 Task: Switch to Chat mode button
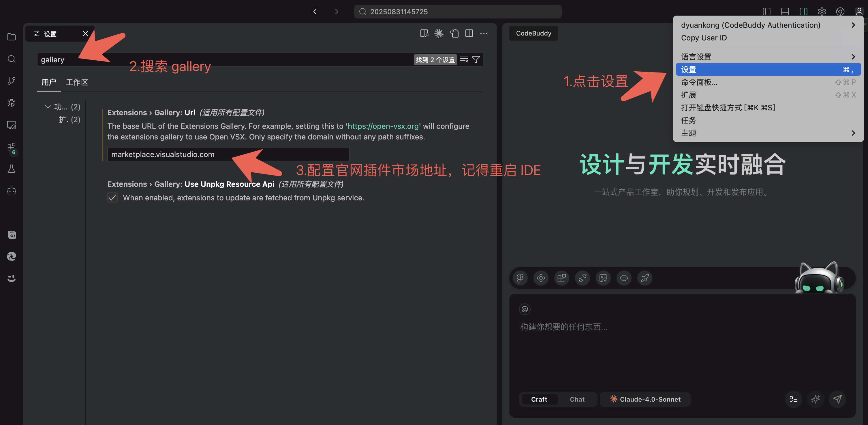pyautogui.click(x=577, y=399)
